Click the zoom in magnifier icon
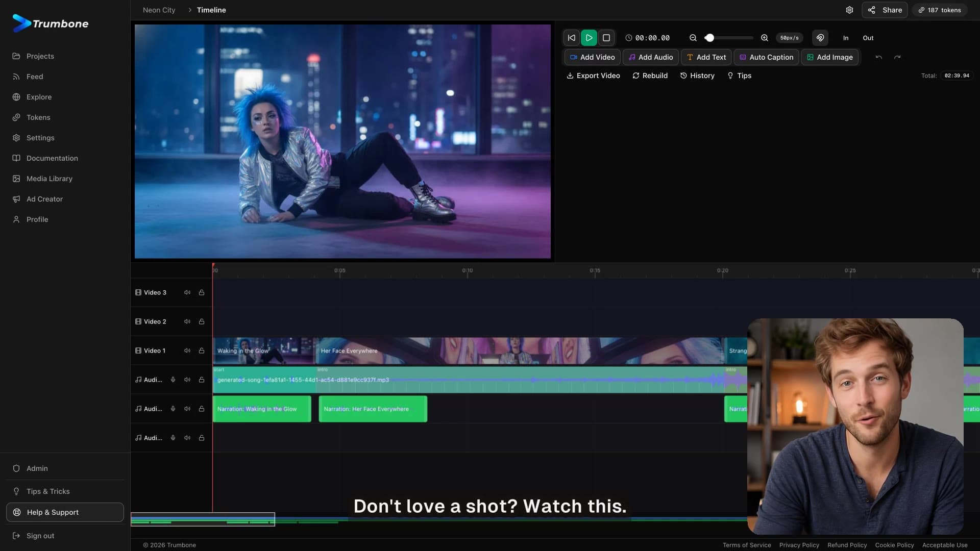 (765, 38)
